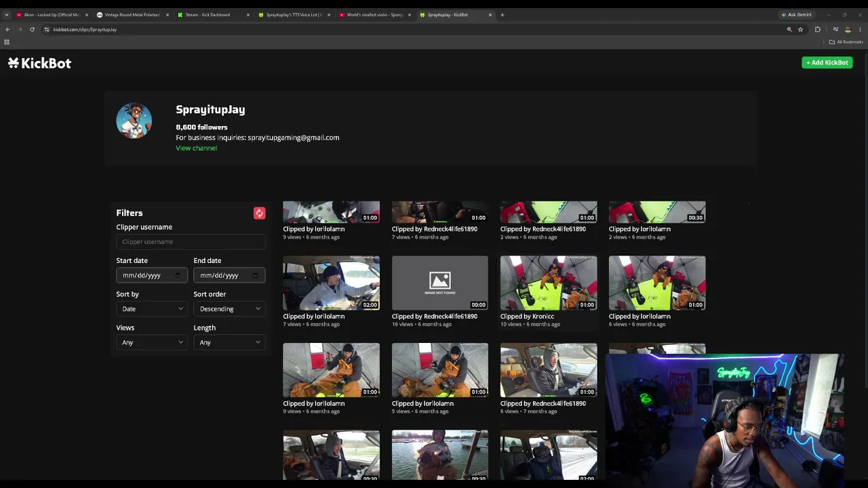This screenshot has height=488, width=868.
Task: Open lorilolamn's clip thumbnail with 6 views
Action: [657, 283]
